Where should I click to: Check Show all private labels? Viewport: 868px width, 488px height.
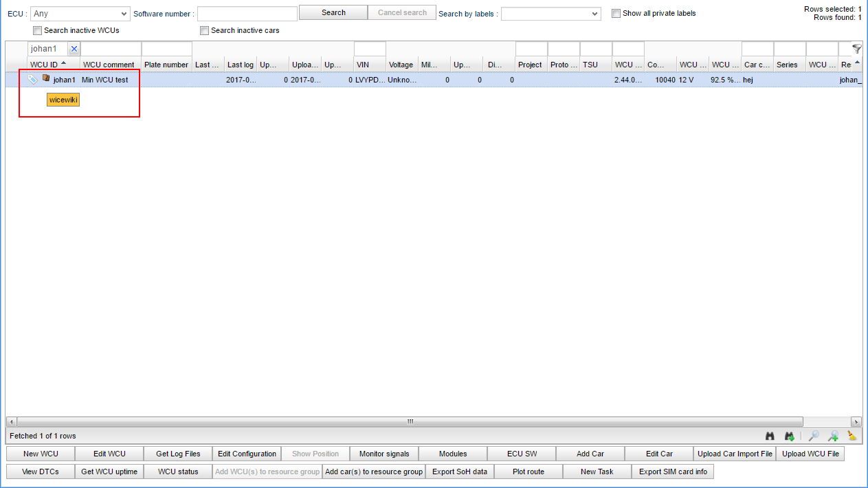(x=616, y=13)
